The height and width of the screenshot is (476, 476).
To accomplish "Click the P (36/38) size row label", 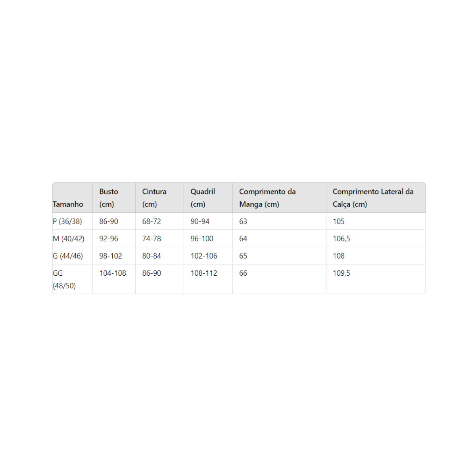I will 67,221.
